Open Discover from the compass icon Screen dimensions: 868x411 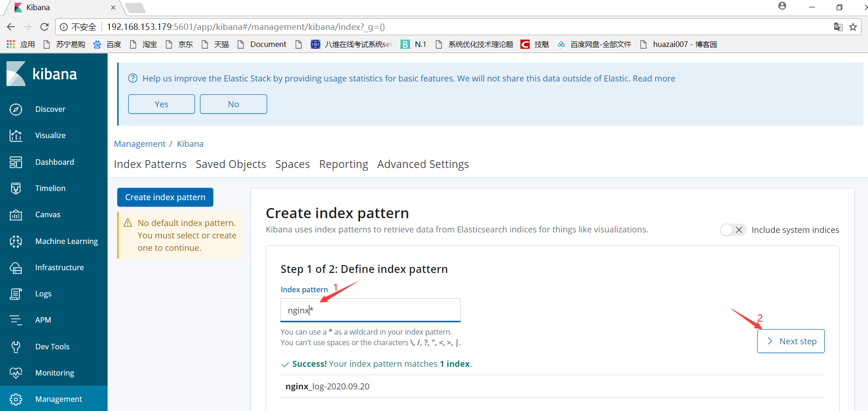(x=16, y=109)
